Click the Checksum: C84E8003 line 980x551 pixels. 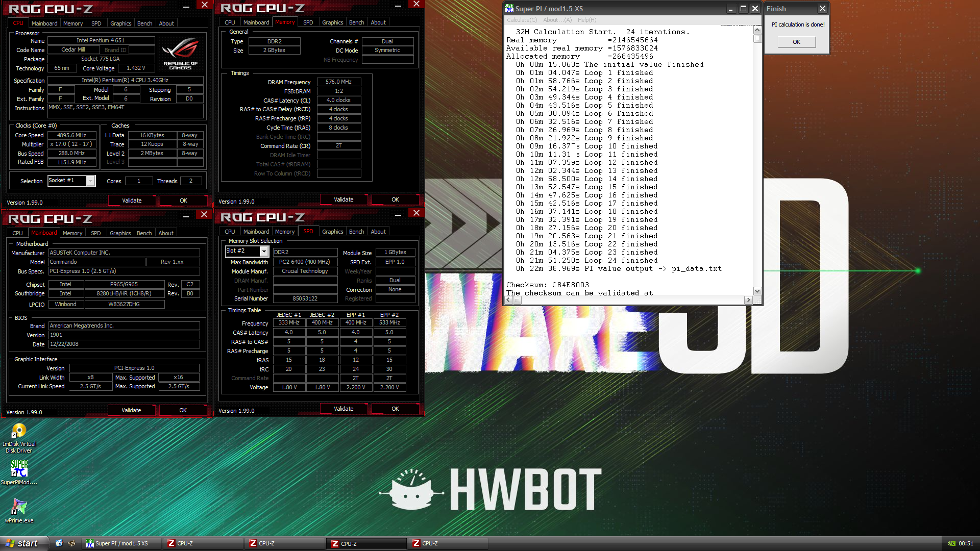[548, 285]
